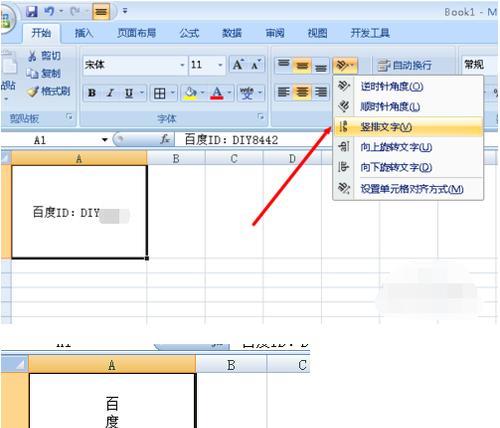Click the Cut scissors icon

(x=32, y=56)
